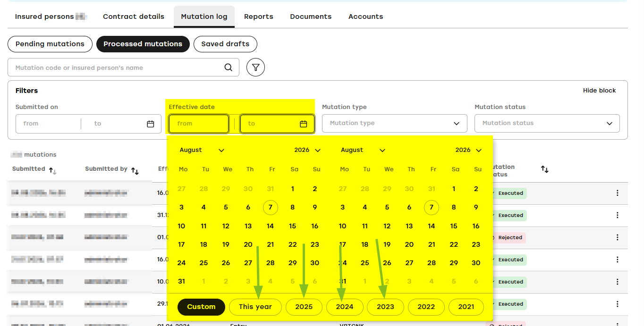Open right calendar month August dropdown
This screenshot has height=326, width=644.
tap(363, 150)
